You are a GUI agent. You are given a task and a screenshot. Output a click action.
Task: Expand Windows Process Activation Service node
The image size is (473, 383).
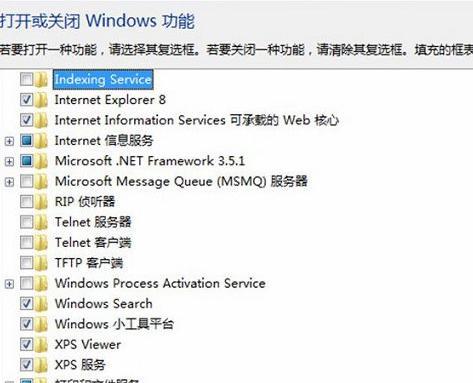tap(9, 284)
